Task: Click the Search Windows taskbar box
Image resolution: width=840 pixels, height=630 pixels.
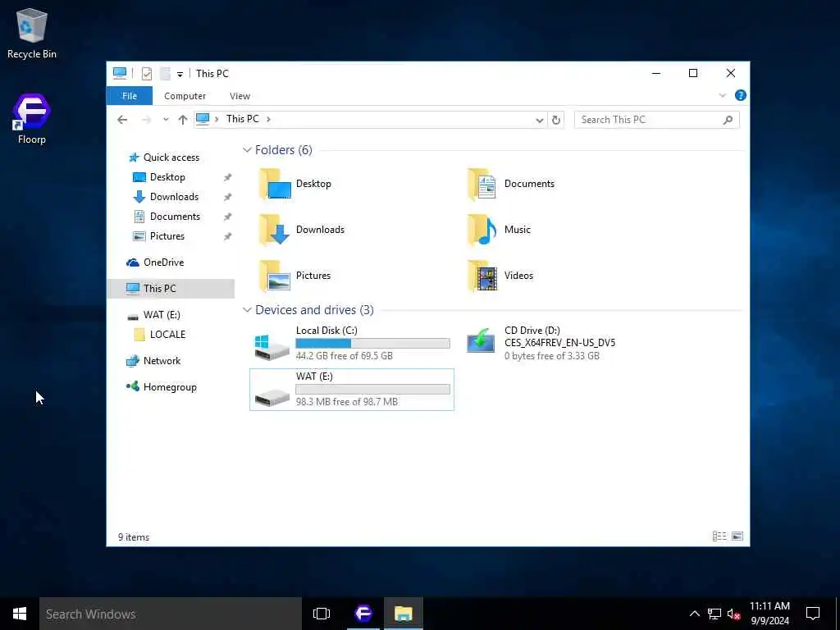Action: [x=171, y=614]
